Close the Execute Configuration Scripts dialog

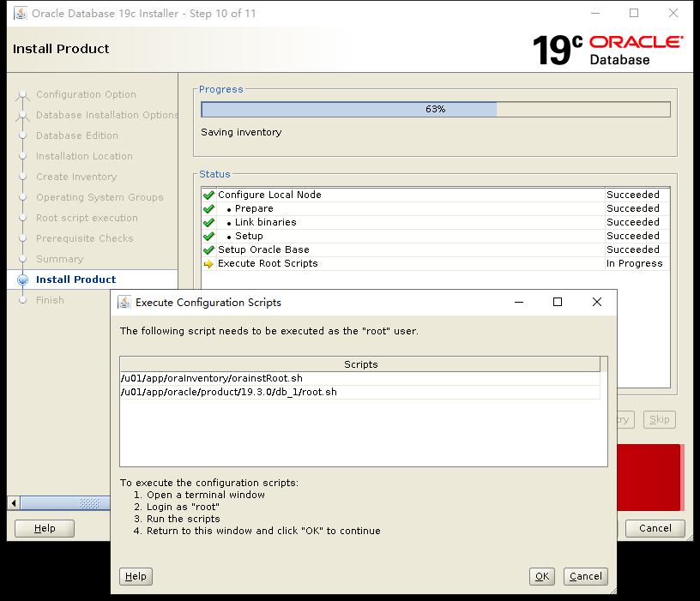click(x=597, y=302)
